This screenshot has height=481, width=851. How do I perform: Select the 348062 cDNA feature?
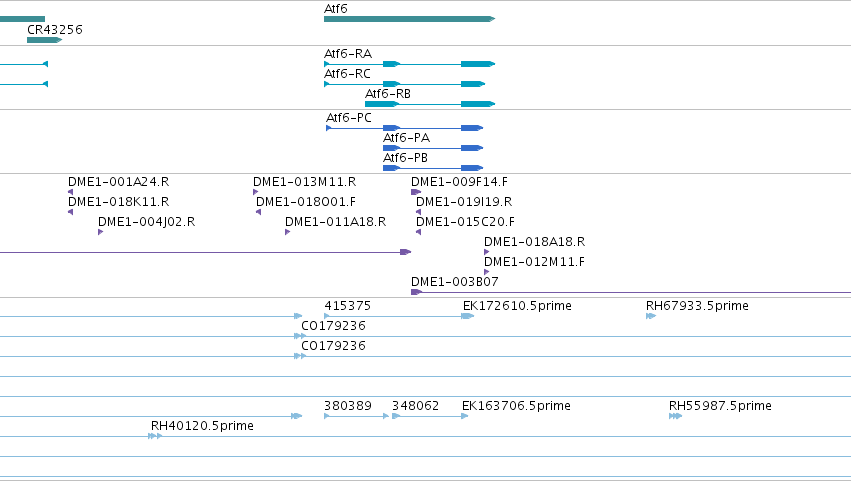click(x=430, y=416)
